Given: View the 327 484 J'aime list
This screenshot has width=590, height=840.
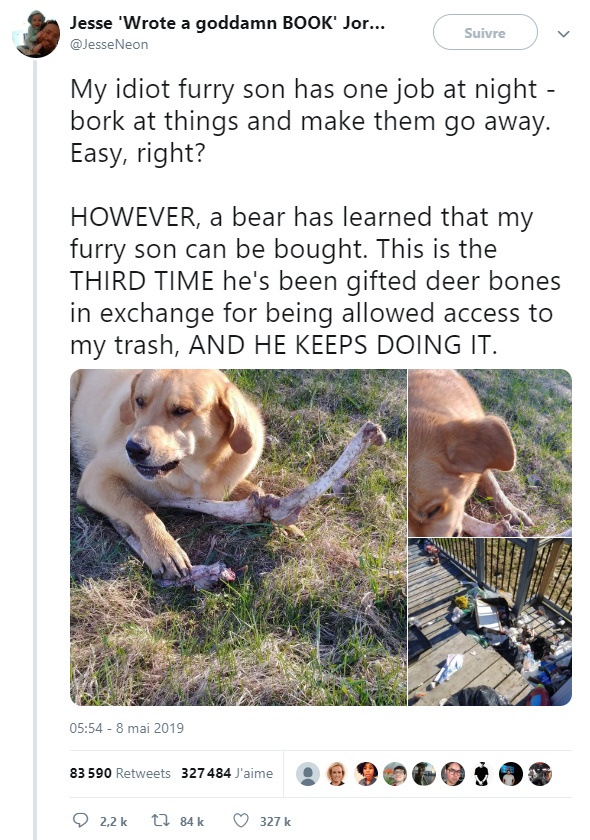Looking at the screenshot, I should (x=227, y=773).
